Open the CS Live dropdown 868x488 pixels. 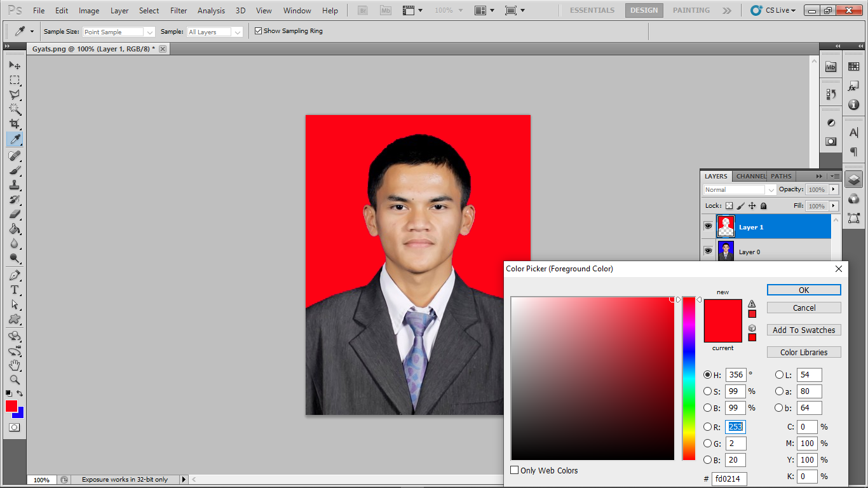[773, 10]
